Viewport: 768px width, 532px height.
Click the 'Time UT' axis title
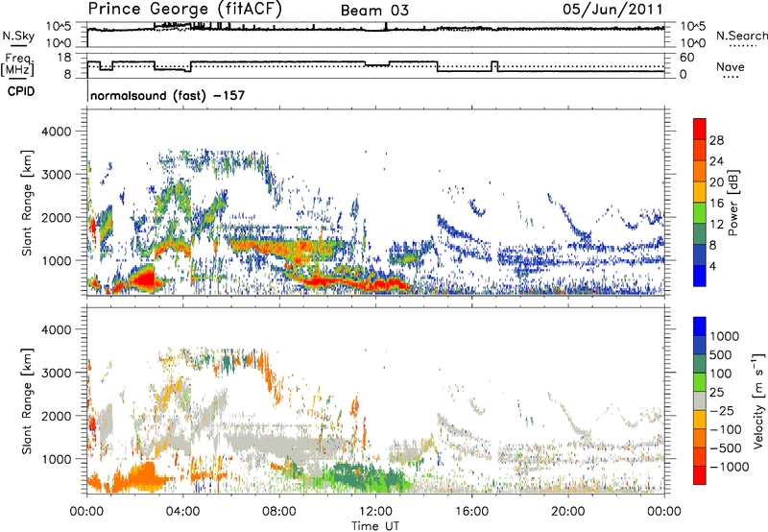[375, 526]
